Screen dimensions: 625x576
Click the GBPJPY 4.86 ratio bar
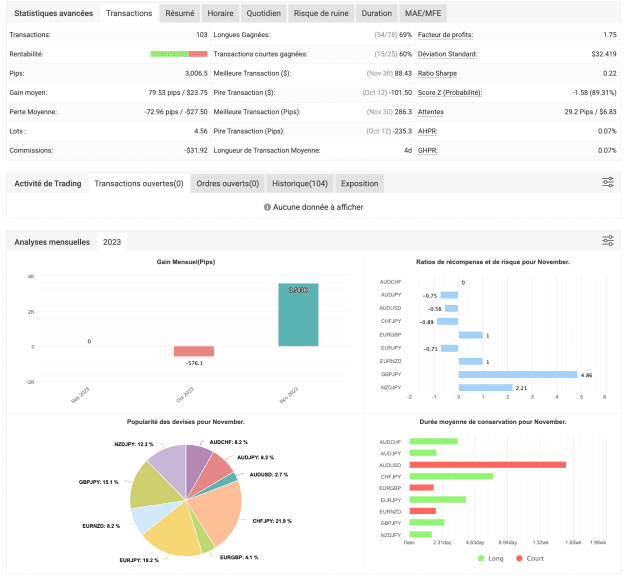[x=518, y=374]
